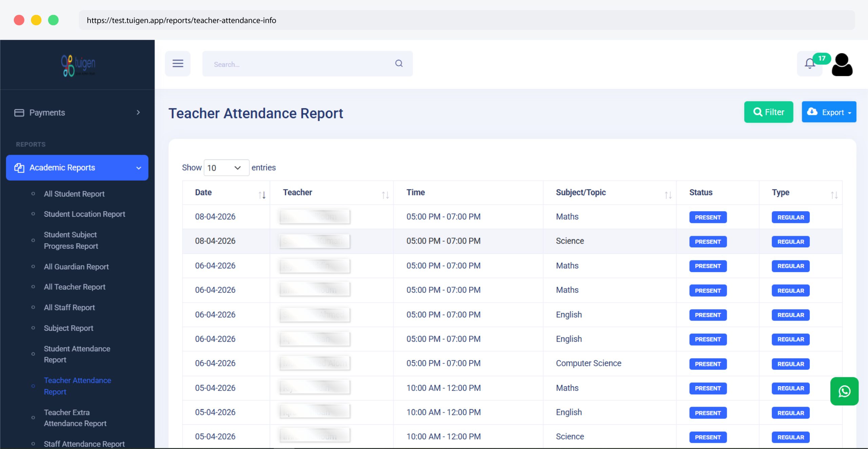The image size is (868, 449).
Task: Click the Academic Reports folder icon
Action: click(19, 167)
